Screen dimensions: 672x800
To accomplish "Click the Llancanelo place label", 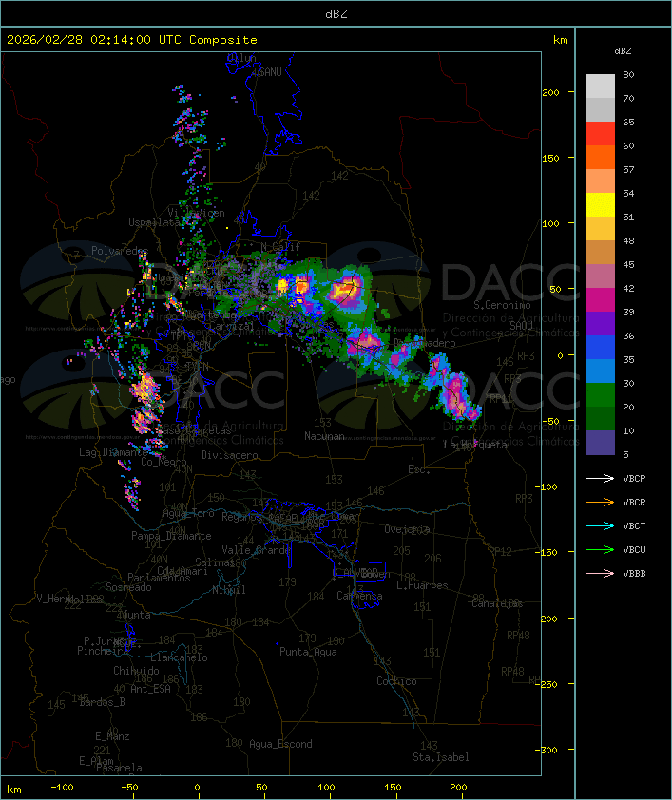I will pyautogui.click(x=179, y=657).
